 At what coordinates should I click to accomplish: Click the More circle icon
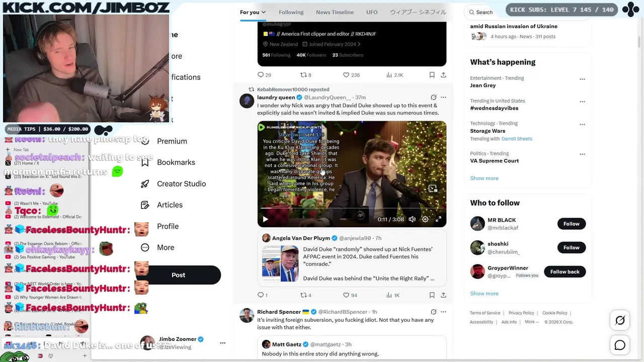tap(145, 247)
